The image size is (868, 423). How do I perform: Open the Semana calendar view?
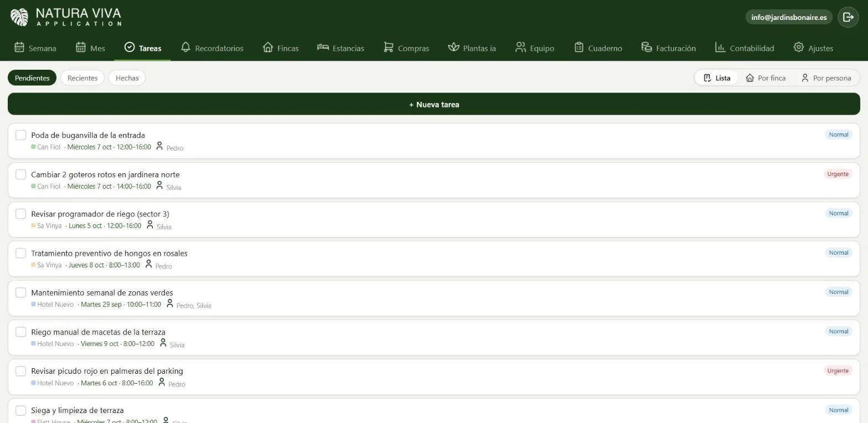coord(35,48)
